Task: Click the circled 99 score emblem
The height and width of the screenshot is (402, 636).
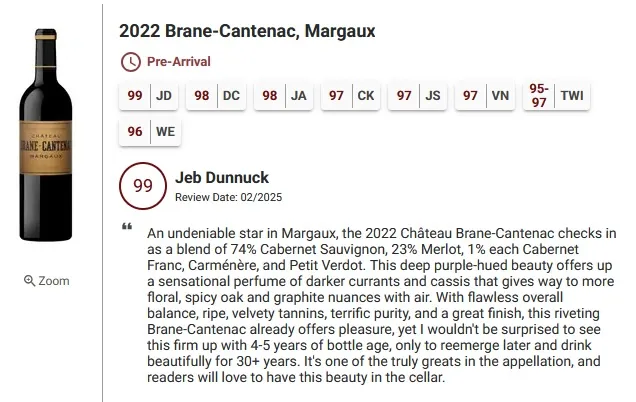Action: [142, 185]
